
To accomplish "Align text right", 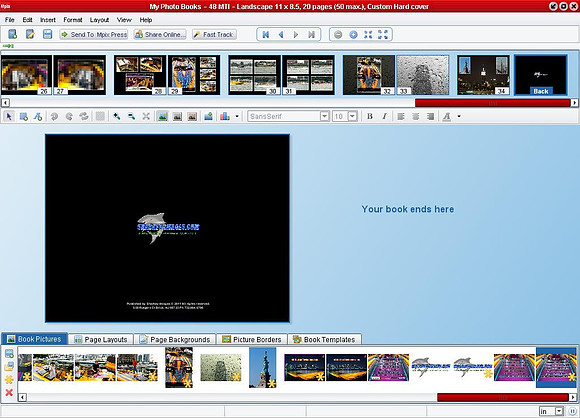I will [430, 117].
